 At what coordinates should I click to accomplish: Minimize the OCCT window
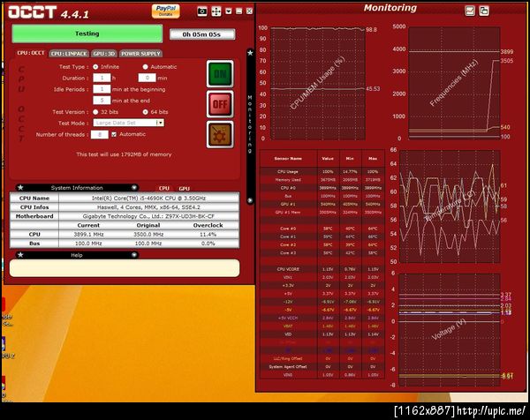point(239,11)
